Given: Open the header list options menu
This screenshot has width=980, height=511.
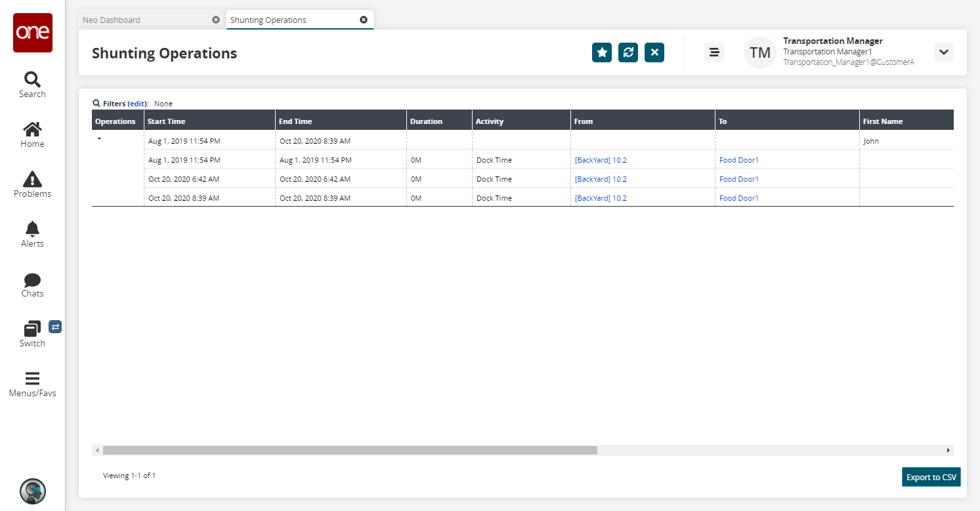Looking at the screenshot, I should coord(714,52).
